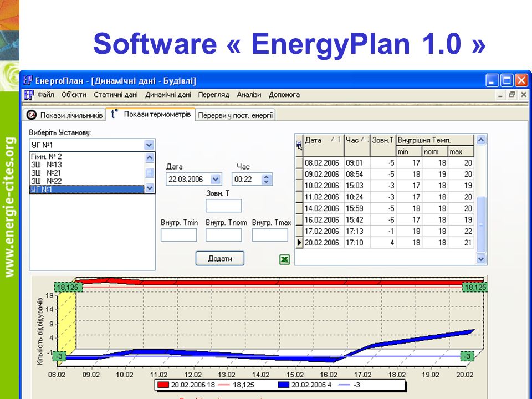Image resolution: width=532 pixels, height=399 pixels.
Task: Open the Файл menu
Action: click(45, 95)
